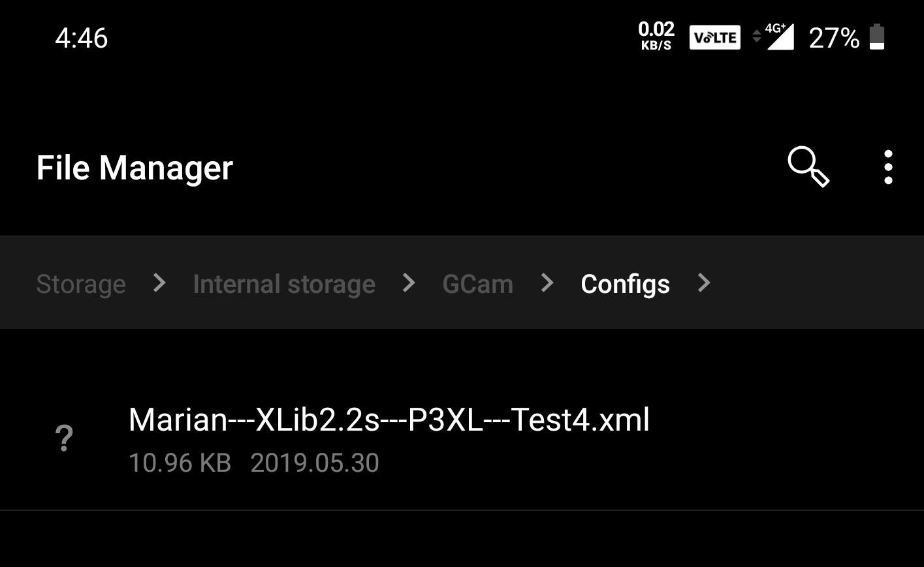Image resolution: width=924 pixels, height=567 pixels.
Task: Expand the chevron after Configs breadcrumb
Action: click(x=703, y=283)
